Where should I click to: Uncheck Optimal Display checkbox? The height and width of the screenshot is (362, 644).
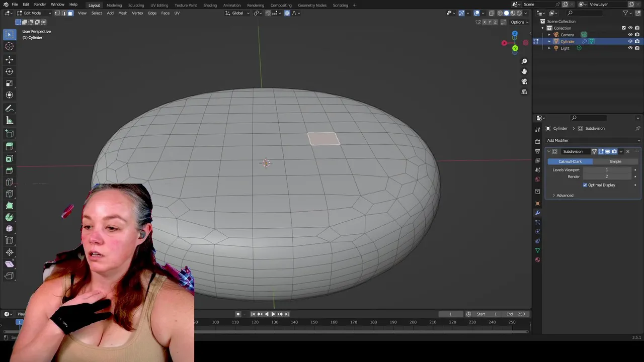[x=585, y=185]
